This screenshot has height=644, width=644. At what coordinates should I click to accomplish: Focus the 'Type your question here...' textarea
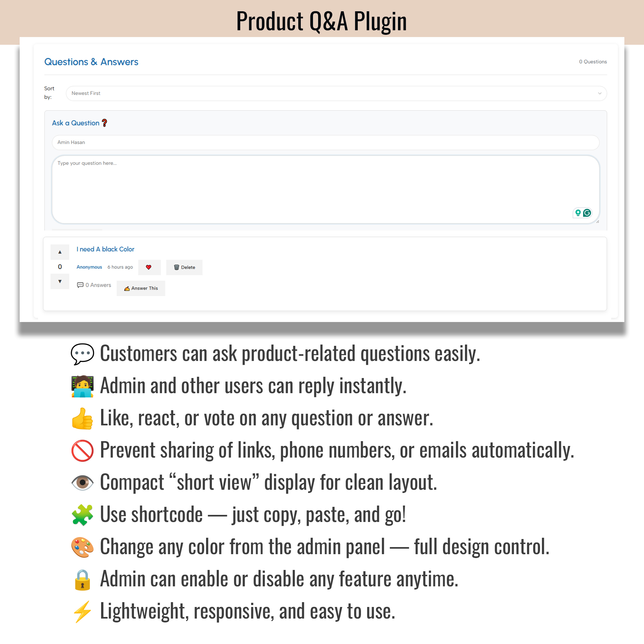pos(325,189)
